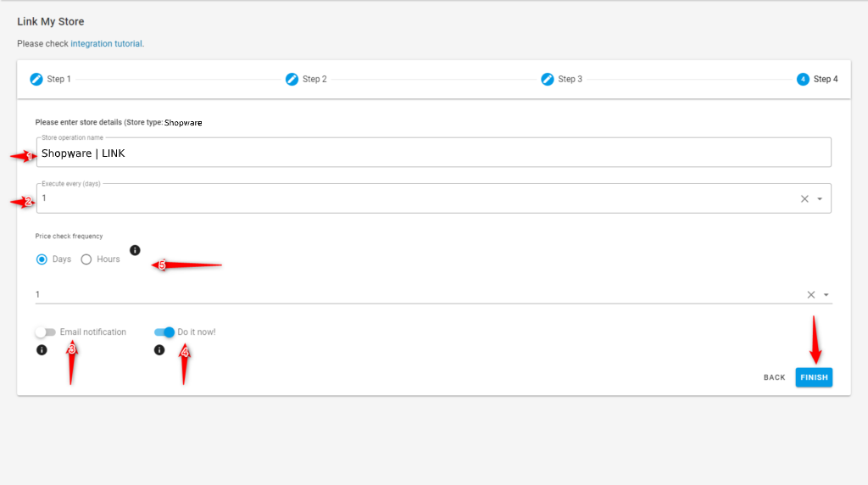Click info icon next to Hours option
This screenshot has height=485, width=868.
pos(135,250)
